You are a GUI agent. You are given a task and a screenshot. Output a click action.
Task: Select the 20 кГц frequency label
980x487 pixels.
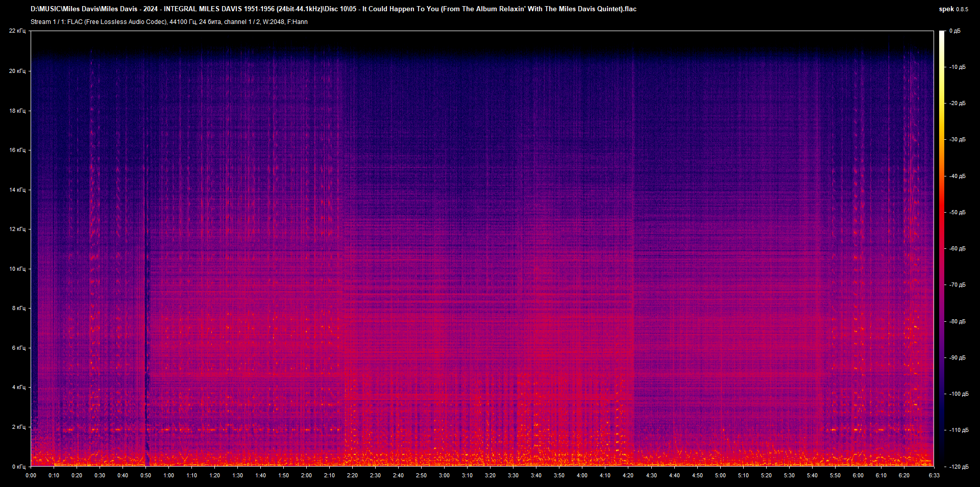click(17, 71)
